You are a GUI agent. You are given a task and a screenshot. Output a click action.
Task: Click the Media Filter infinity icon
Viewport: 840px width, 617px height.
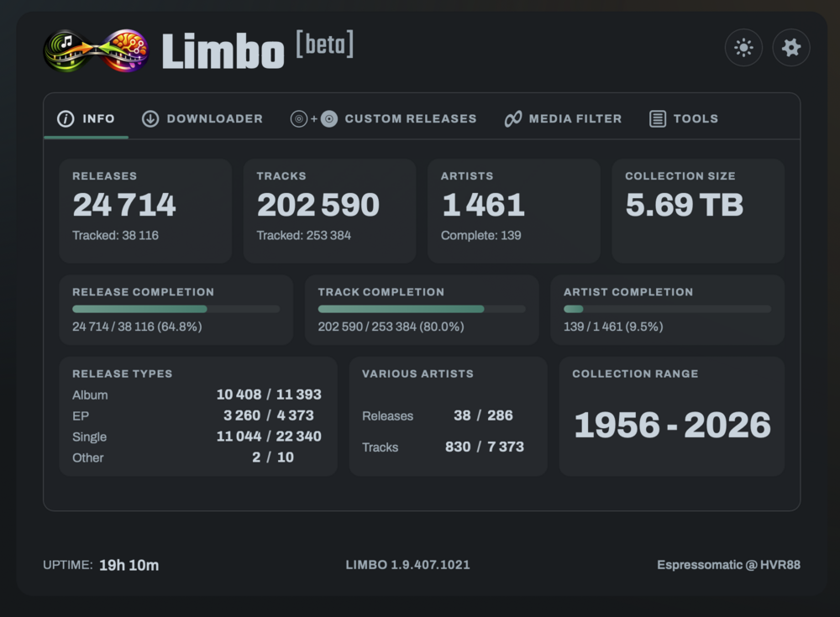512,119
